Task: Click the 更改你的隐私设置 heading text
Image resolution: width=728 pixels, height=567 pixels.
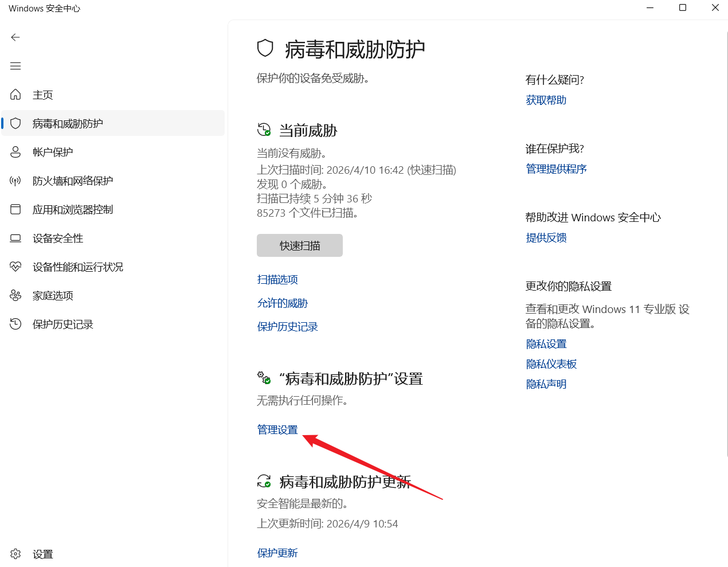Action: [x=569, y=286]
